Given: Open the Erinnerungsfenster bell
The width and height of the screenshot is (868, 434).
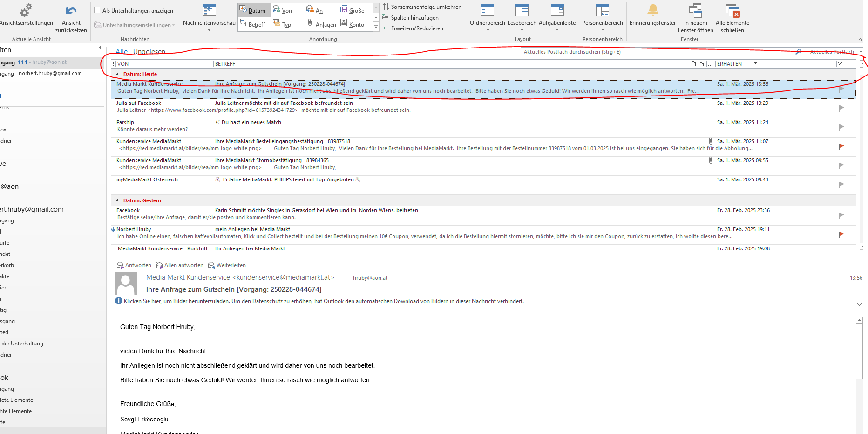Looking at the screenshot, I should 653,15.
